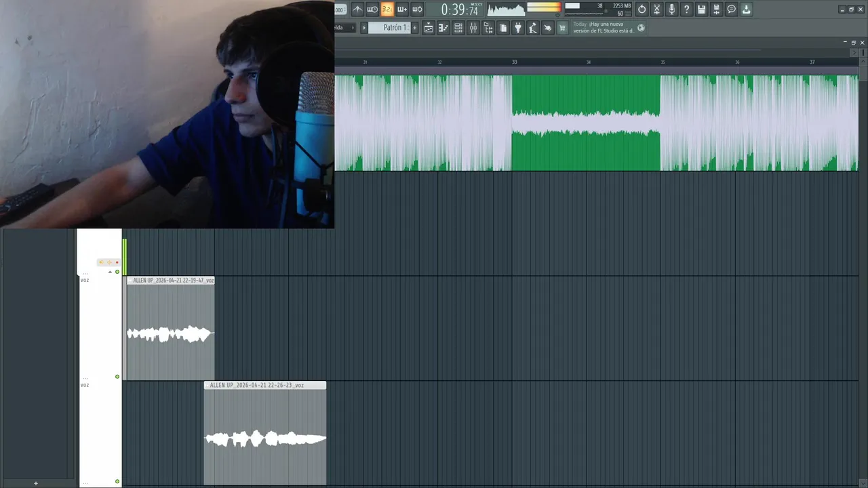Mute the second voz track green dot

point(117,482)
